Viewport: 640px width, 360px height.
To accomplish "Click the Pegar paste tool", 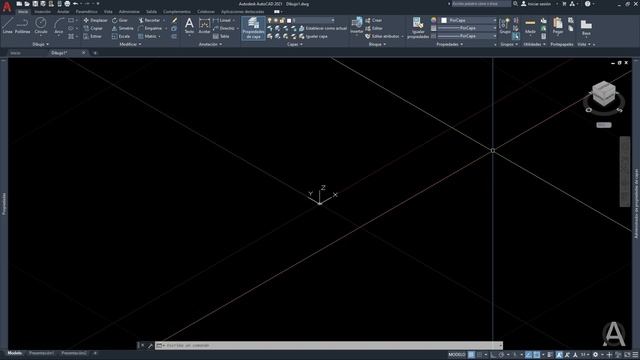I will [x=558, y=25].
